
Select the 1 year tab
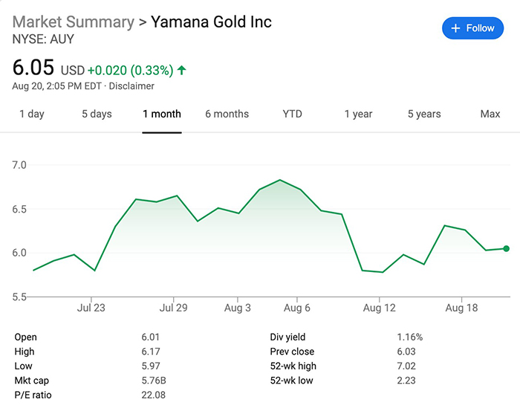[358, 114]
